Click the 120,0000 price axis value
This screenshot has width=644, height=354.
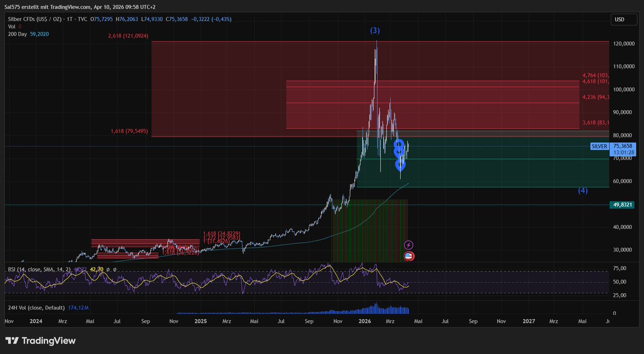tap(624, 44)
